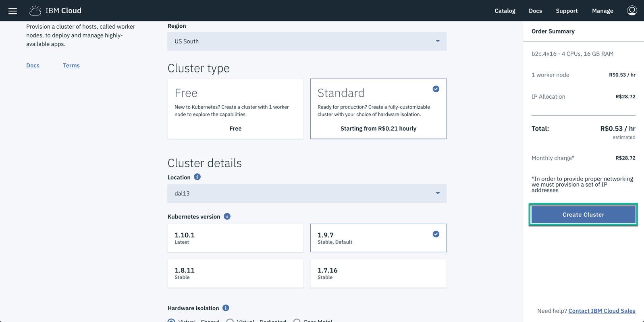The image size is (644, 322).
Task: Open the user profile avatar
Action: click(x=632, y=10)
